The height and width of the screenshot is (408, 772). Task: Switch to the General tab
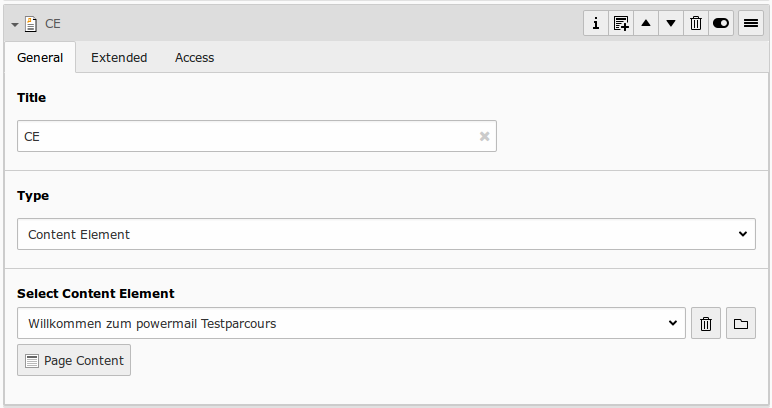coord(40,58)
